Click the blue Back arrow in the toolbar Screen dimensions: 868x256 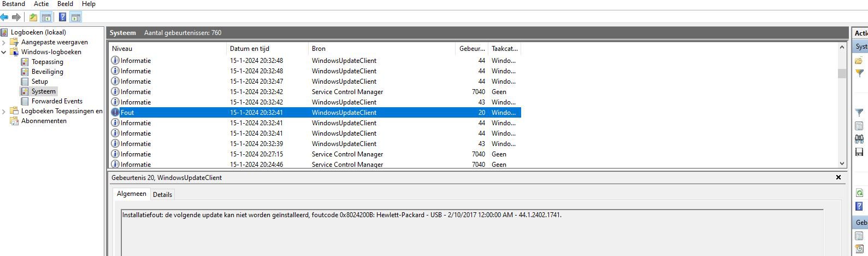coord(4,18)
